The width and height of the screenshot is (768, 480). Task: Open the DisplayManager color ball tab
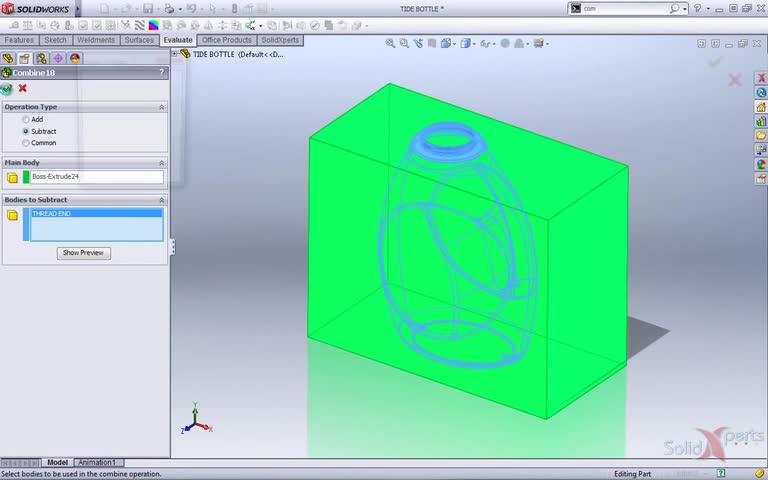pos(74,58)
